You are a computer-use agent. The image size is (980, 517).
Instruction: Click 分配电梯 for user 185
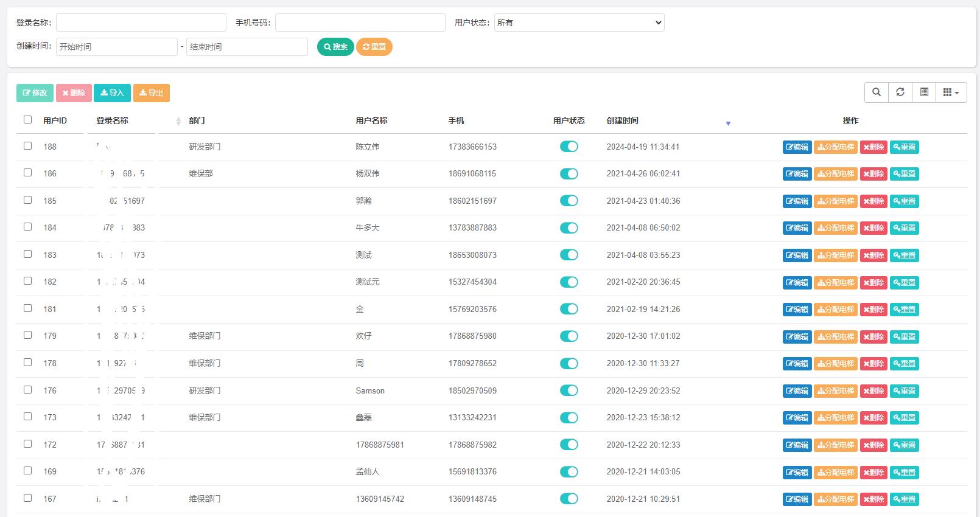click(x=835, y=201)
